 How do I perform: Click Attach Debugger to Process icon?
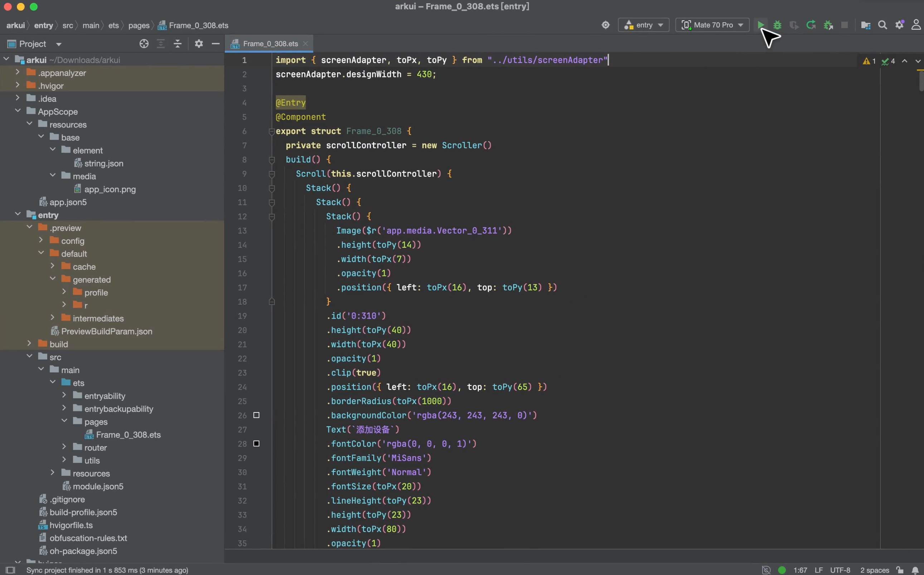point(828,25)
